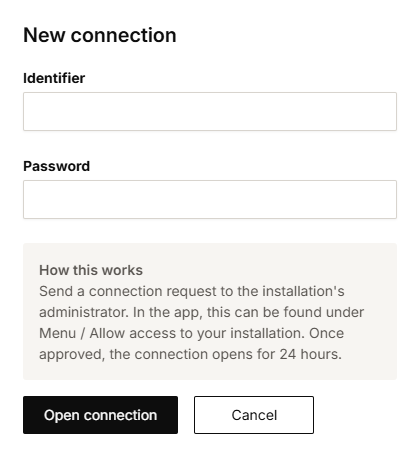Click the word 'request' in the help text
Viewport: 420px width, 450px height.
[192, 292]
